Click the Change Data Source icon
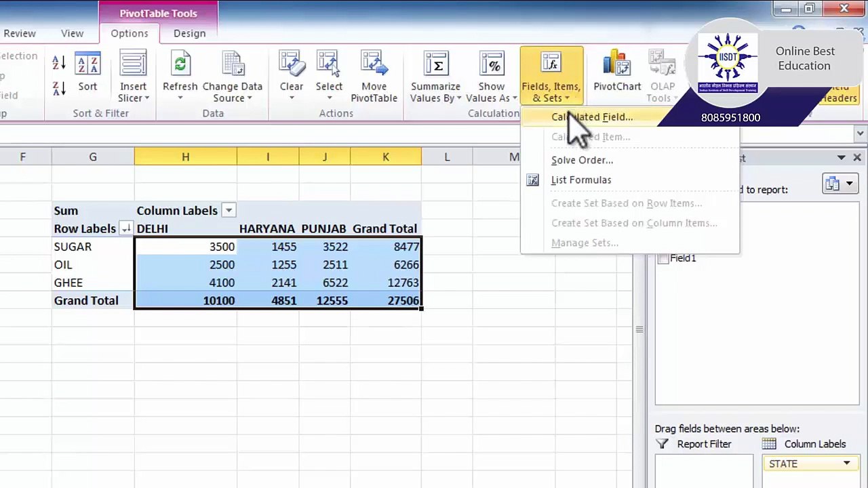868x488 pixels. click(x=232, y=64)
